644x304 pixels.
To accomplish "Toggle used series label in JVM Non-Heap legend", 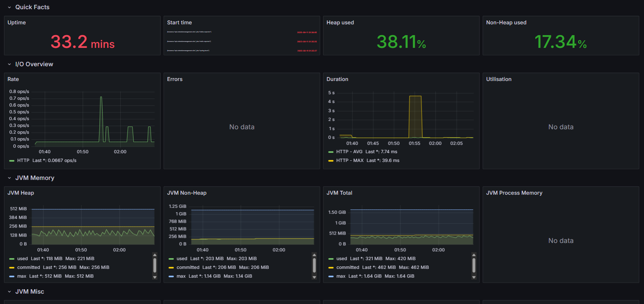I will pyautogui.click(x=182, y=259).
